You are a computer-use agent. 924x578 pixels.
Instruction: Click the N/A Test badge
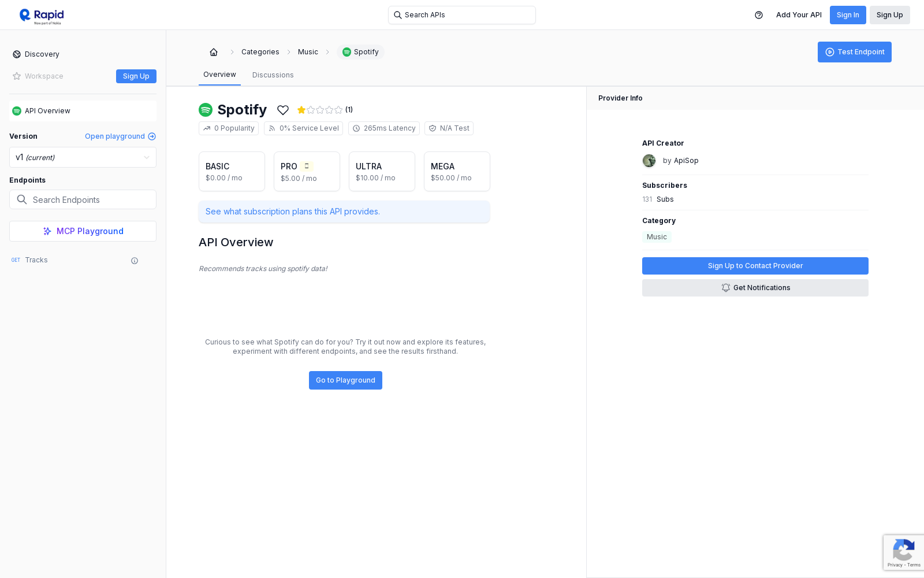[x=449, y=128]
